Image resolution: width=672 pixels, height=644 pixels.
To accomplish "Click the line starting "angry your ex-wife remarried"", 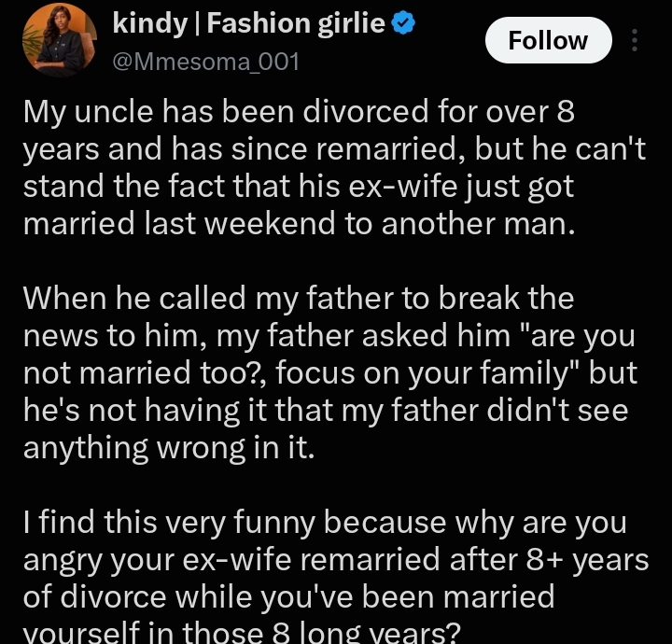I will tap(336, 560).
